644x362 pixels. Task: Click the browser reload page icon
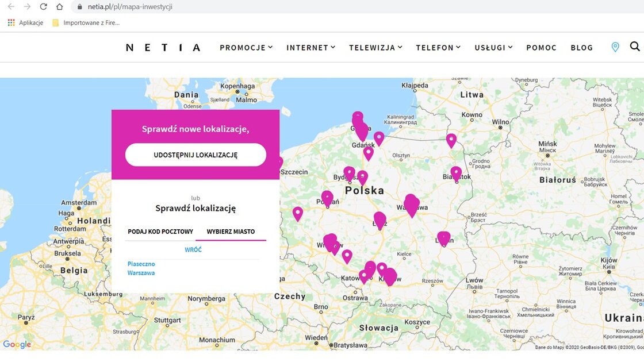pyautogui.click(x=43, y=7)
